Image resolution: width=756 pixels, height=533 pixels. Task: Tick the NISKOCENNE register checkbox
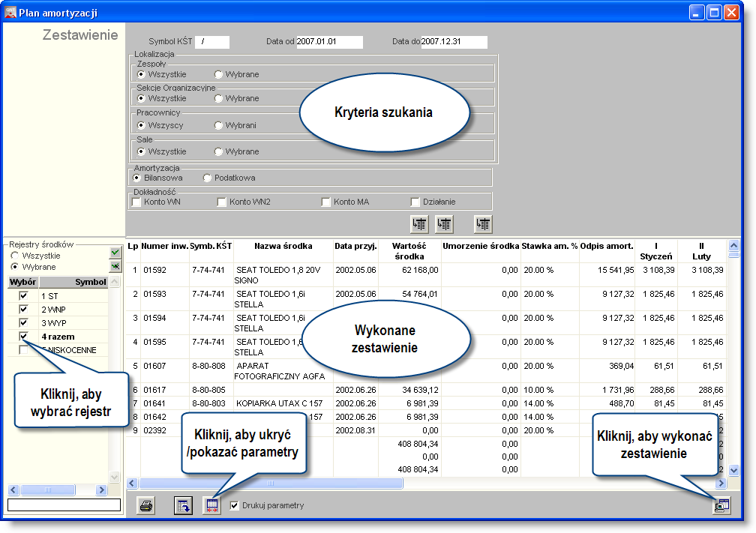pos(23,349)
